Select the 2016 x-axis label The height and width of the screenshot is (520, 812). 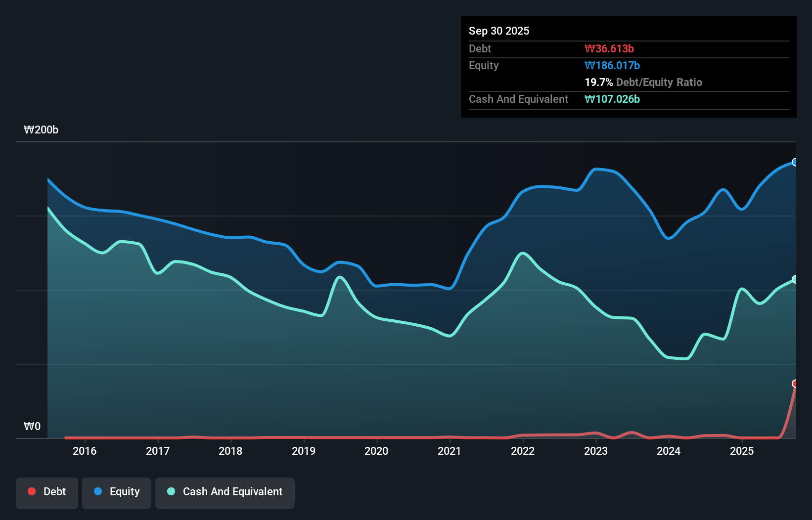85,451
